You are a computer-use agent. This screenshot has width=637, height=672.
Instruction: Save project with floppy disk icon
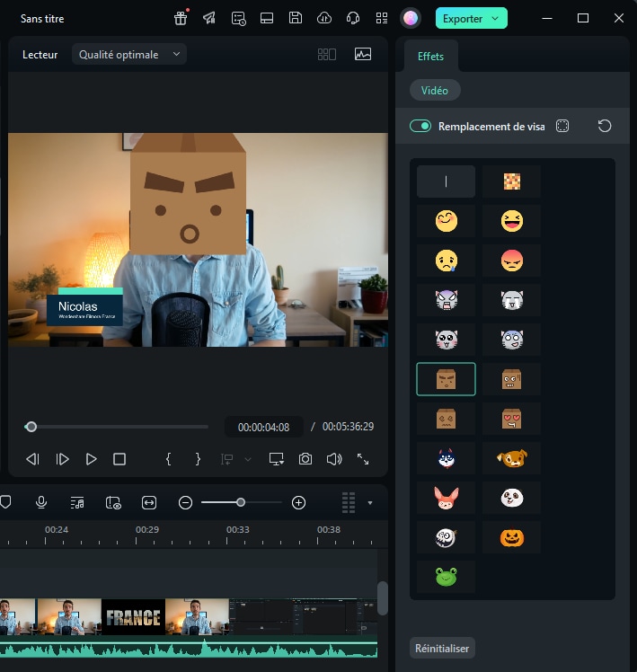click(296, 18)
